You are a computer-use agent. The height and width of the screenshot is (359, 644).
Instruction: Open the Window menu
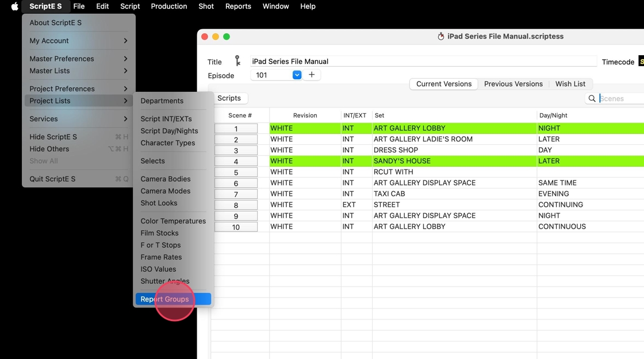coord(275,6)
